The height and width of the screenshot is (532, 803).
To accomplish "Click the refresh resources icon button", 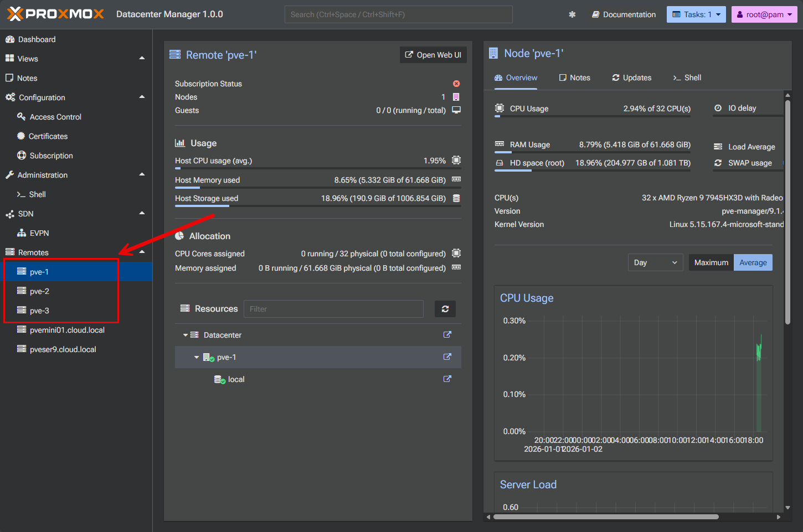I will click(445, 309).
